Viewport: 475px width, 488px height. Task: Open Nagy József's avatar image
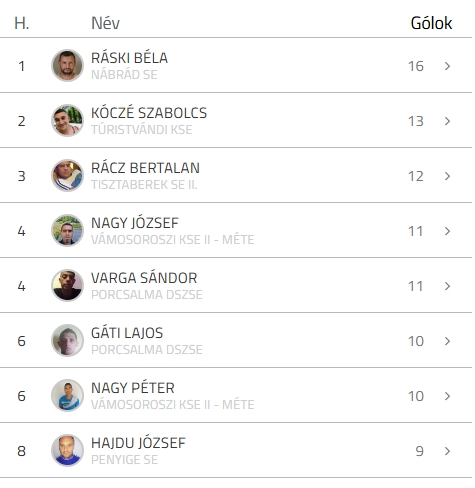tap(67, 230)
